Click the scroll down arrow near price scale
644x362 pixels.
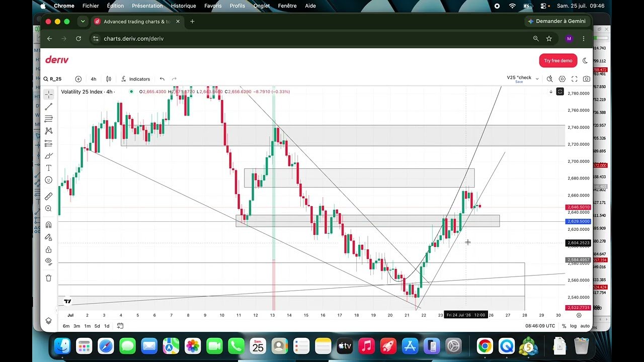tap(551, 92)
